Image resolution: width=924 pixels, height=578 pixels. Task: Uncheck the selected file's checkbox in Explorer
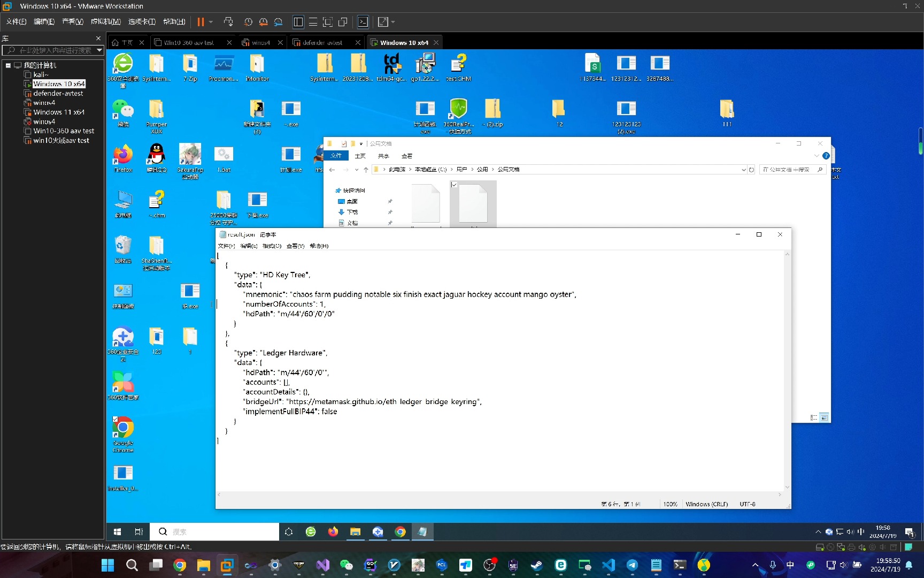pyautogui.click(x=454, y=185)
